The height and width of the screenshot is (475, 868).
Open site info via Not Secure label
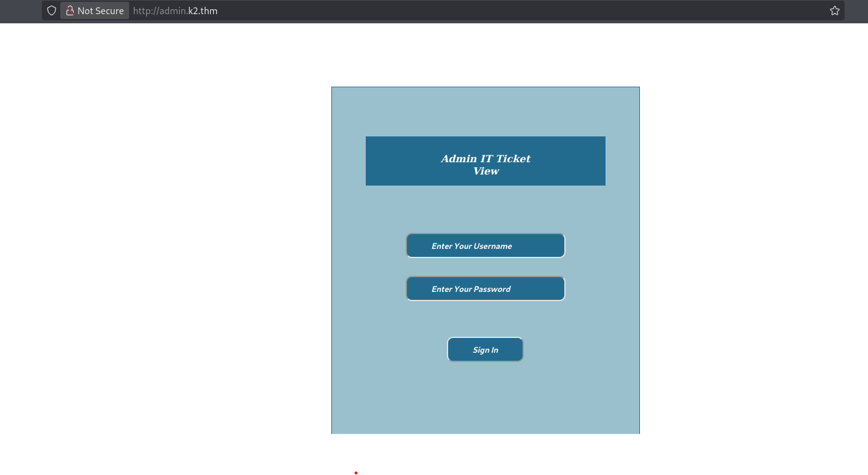click(x=100, y=10)
